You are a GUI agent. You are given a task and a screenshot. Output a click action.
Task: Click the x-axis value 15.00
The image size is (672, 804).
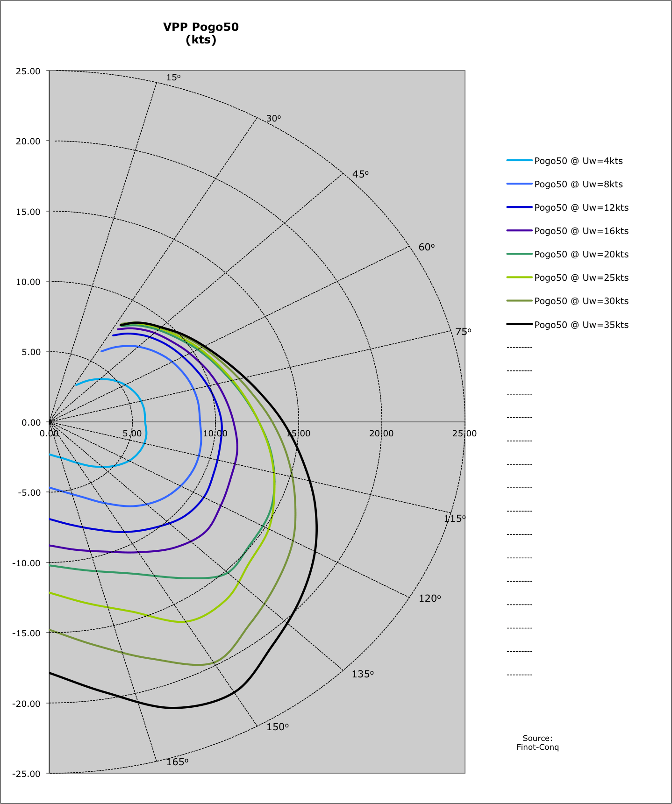pos(298,434)
